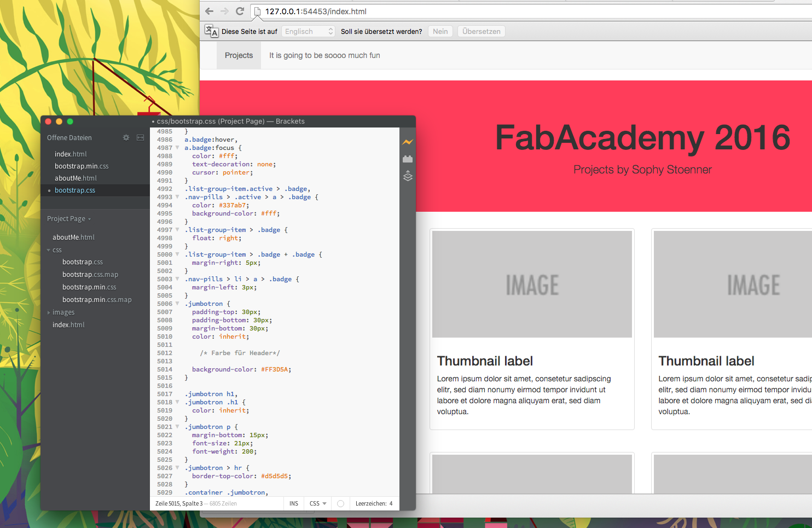Collapse the fold arrow at line 5021
The width and height of the screenshot is (812, 528).
[x=177, y=427]
